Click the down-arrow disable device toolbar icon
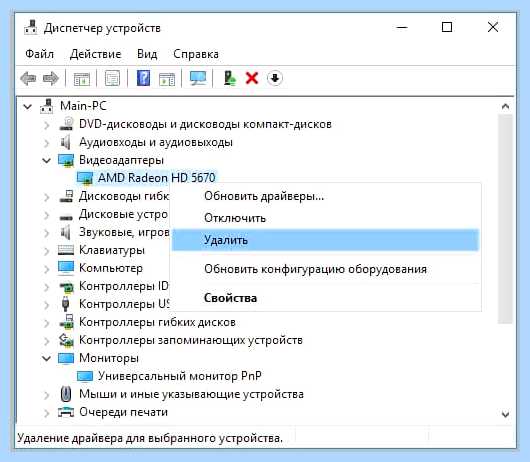The height and width of the screenshot is (462, 530). coord(275,78)
